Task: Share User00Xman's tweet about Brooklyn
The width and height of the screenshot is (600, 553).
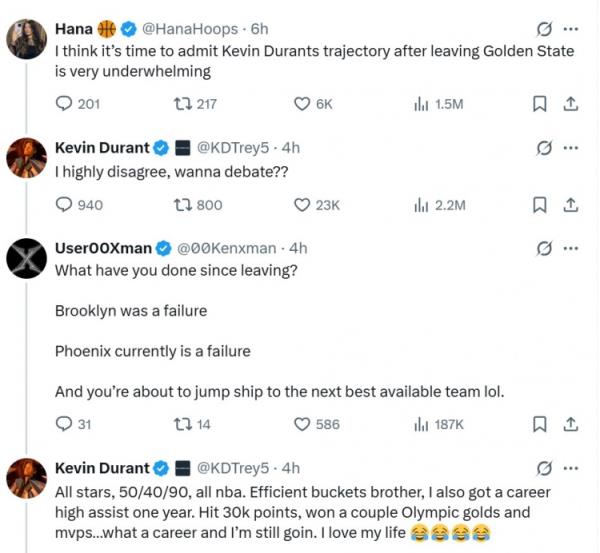Action: 571,424
